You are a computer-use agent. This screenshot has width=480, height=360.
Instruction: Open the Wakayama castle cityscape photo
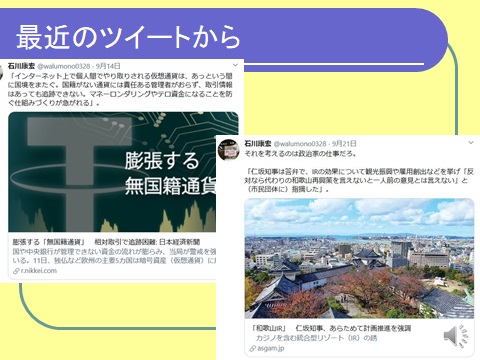pos(359,258)
